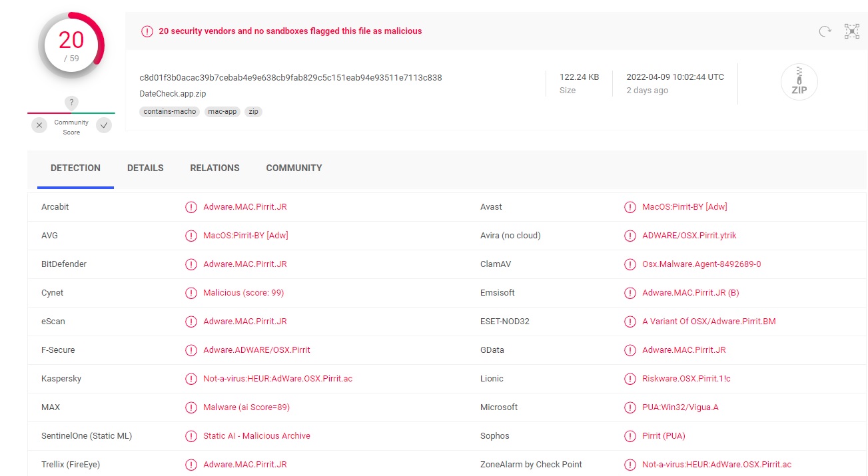Click the alert icon in the BitDefender row

coord(191,264)
